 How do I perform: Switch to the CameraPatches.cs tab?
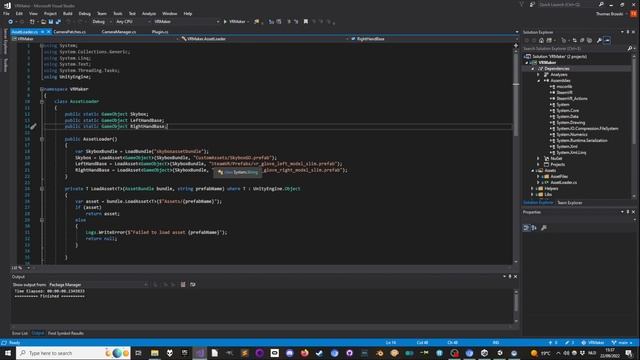69,31
